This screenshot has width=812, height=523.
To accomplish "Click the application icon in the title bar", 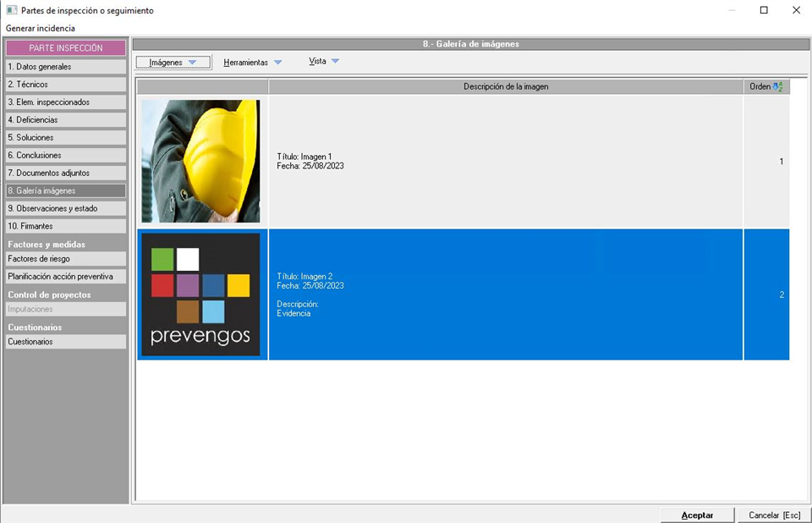I will (11, 10).
